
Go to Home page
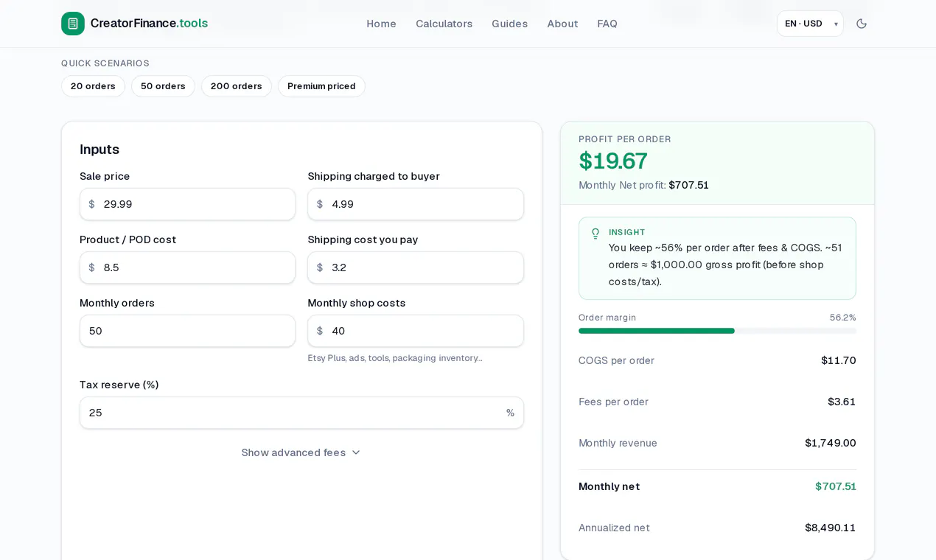tap(381, 24)
